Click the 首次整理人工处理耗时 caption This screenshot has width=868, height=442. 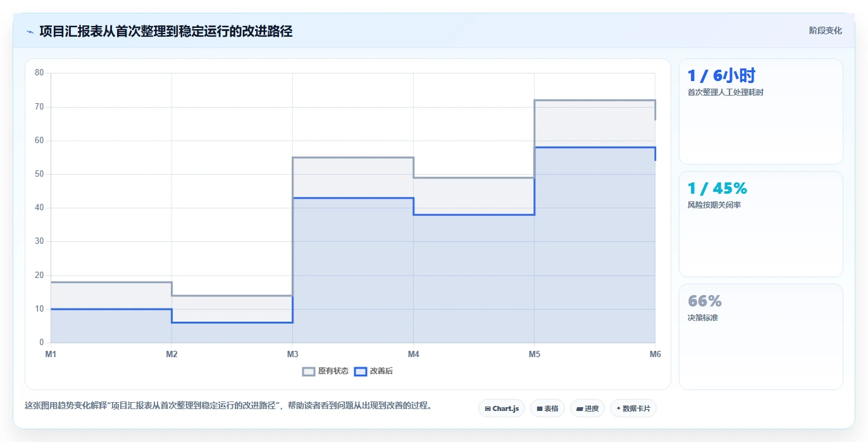click(726, 92)
